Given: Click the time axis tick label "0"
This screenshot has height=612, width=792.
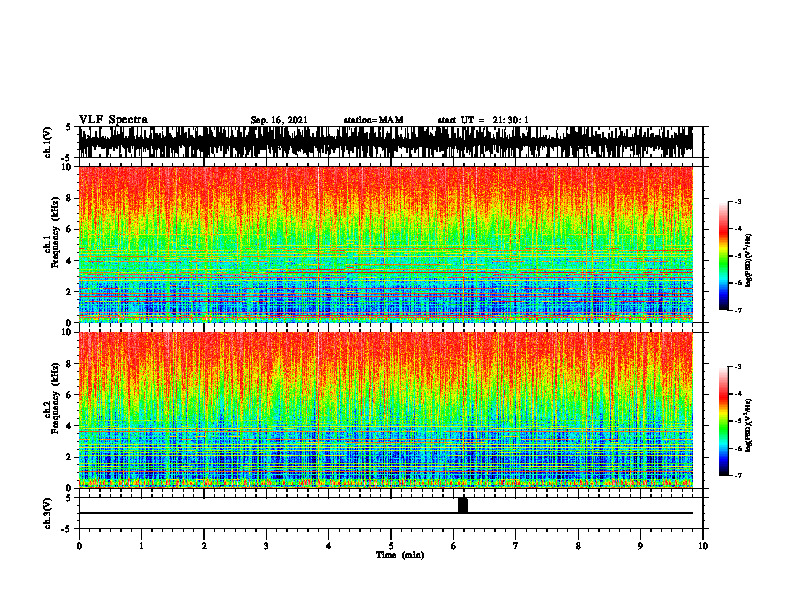Looking at the screenshot, I should (x=79, y=546).
